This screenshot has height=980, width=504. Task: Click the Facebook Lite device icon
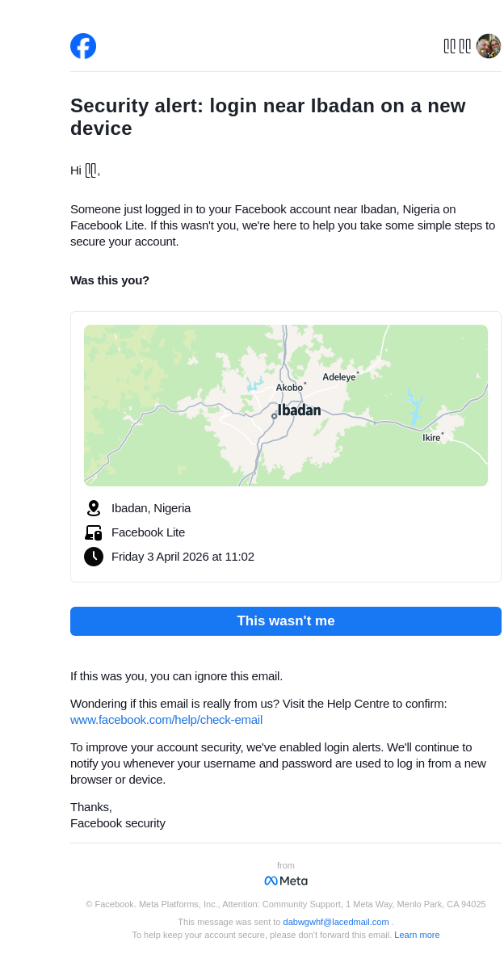point(94,532)
